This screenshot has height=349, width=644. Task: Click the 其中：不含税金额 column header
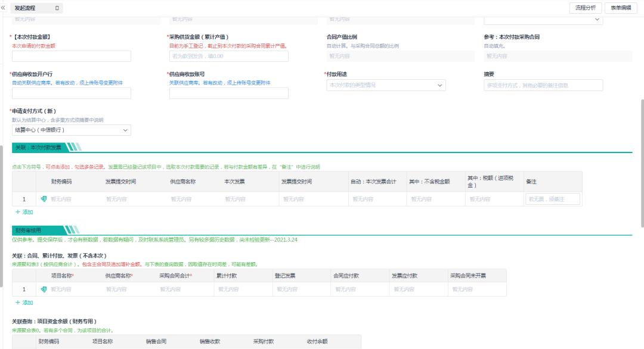429,181
